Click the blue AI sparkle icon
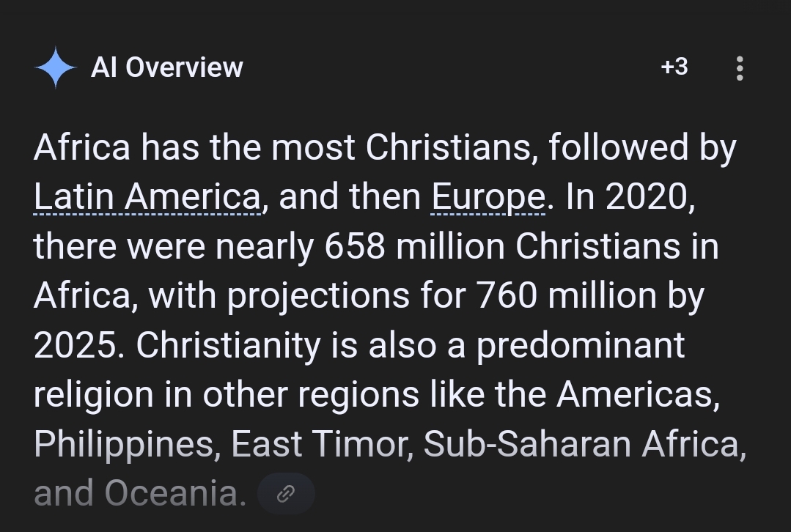Image resolution: width=791 pixels, height=532 pixels. [x=56, y=67]
